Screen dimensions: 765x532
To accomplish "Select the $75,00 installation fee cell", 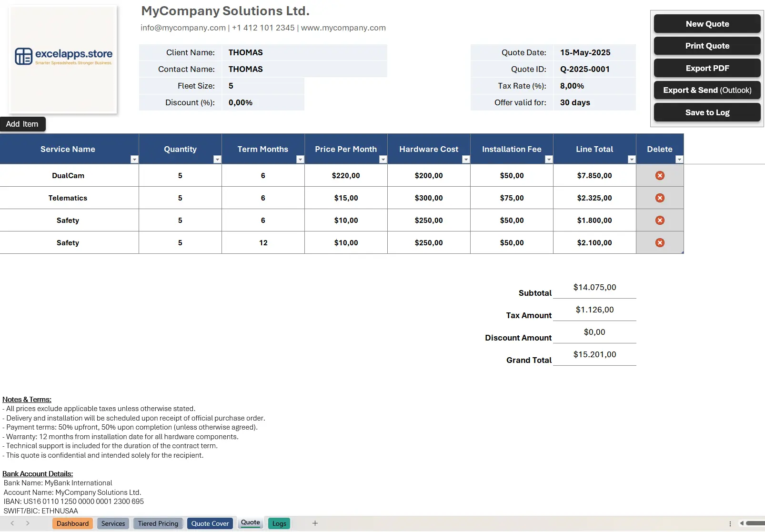I will tap(512, 198).
